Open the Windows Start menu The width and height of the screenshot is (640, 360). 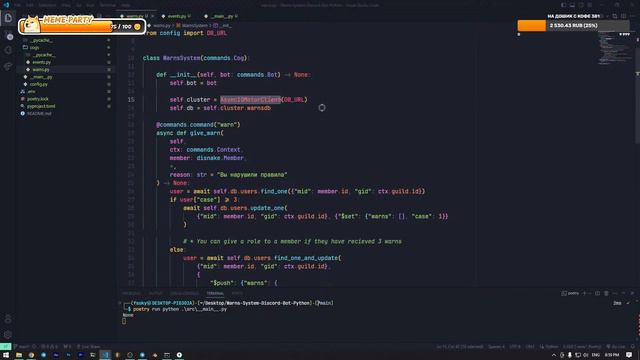[x=6, y=355]
